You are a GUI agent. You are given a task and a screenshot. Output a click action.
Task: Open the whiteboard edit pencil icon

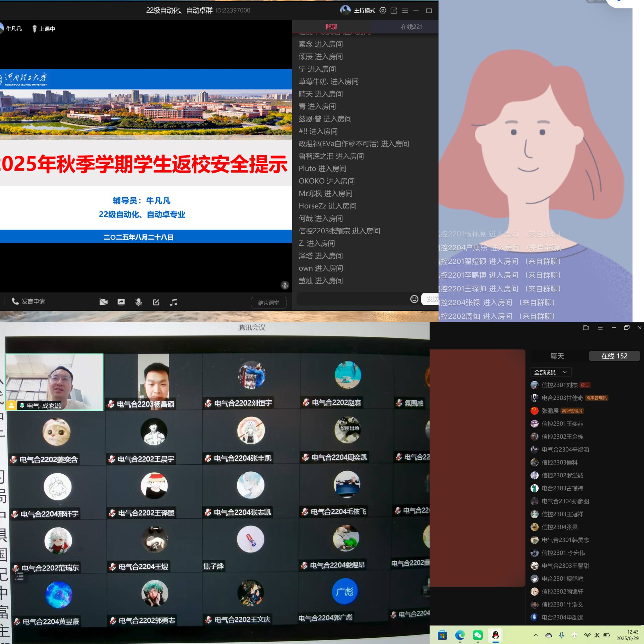(156, 302)
